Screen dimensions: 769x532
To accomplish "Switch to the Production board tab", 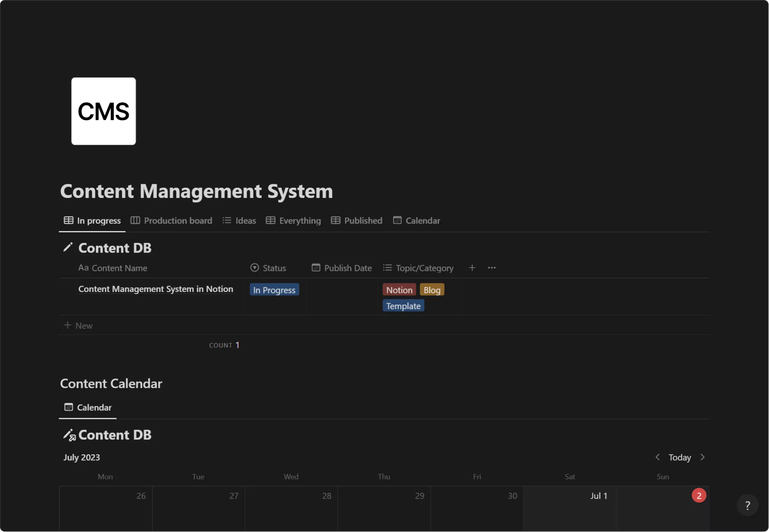I will tap(171, 221).
